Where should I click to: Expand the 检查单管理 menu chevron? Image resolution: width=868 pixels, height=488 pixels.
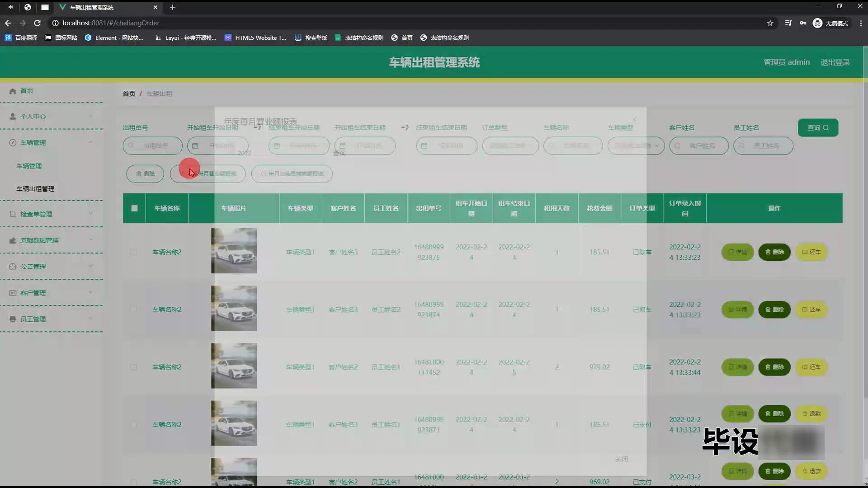pos(90,214)
